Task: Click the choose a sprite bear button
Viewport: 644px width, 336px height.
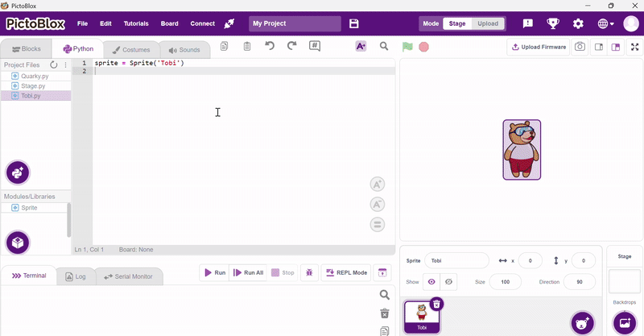Action: coord(582,323)
